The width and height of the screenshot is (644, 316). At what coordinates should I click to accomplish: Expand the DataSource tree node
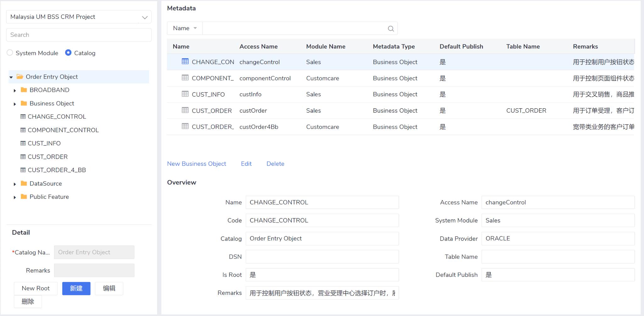coord(14,184)
